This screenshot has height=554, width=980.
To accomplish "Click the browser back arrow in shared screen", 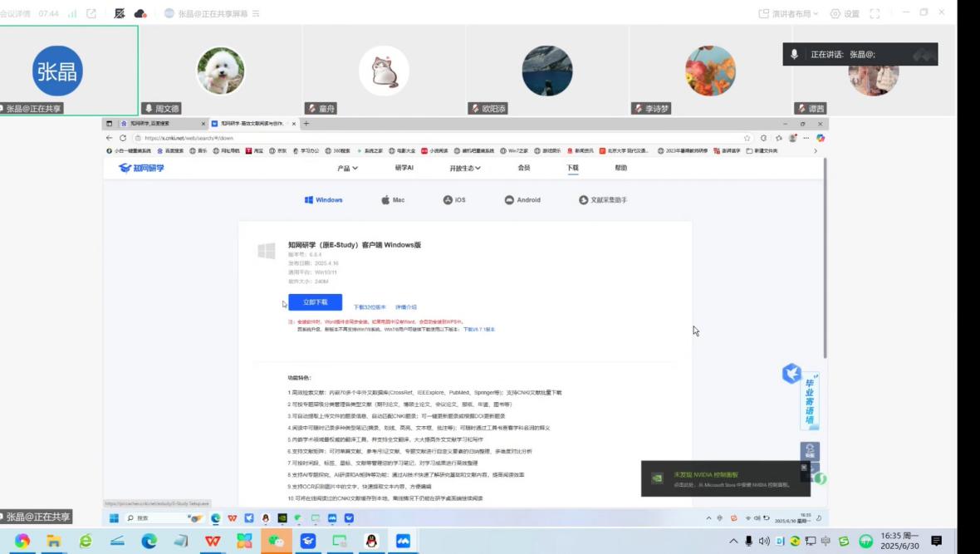I will [x=110, y=138].
